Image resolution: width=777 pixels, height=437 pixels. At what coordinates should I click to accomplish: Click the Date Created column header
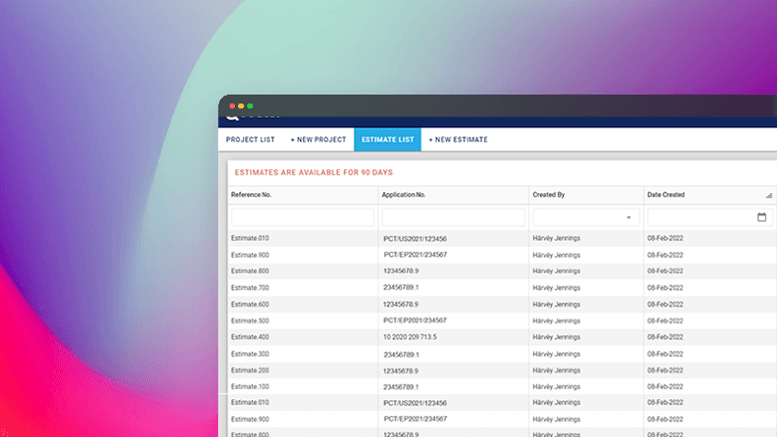coord(666,195)
